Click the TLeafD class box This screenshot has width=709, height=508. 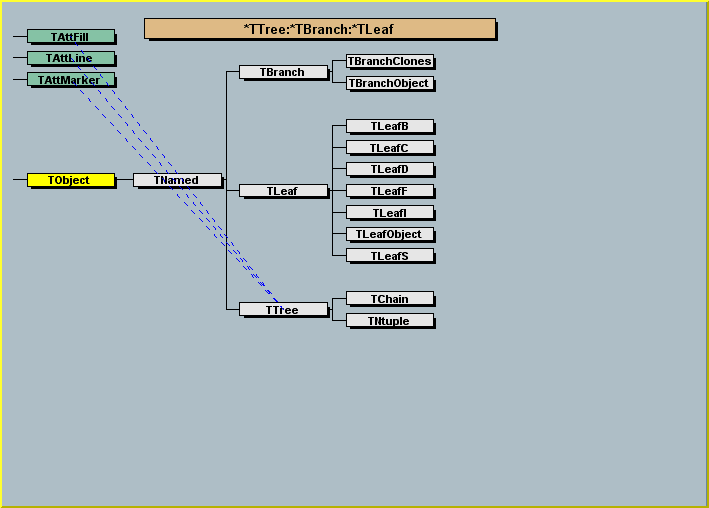tap(390, 169)
